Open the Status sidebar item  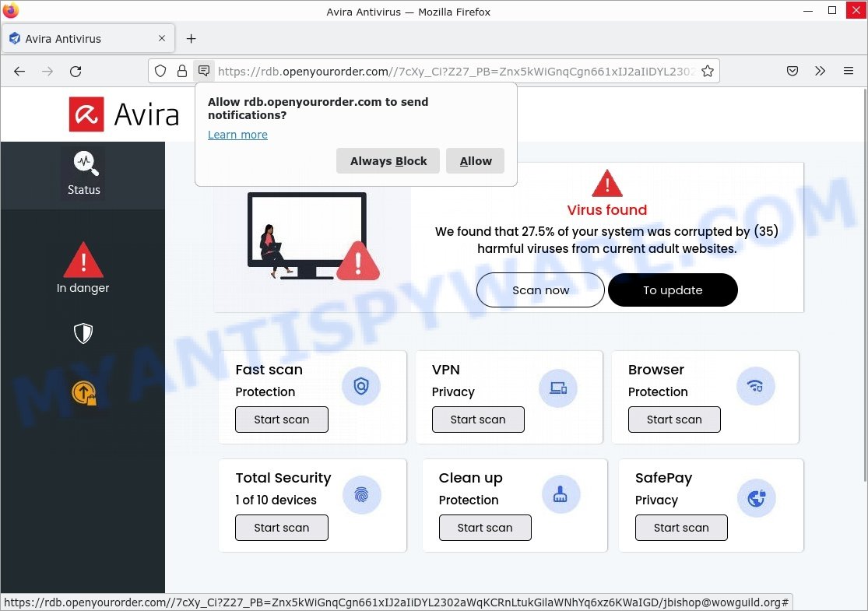click(83, 175)
